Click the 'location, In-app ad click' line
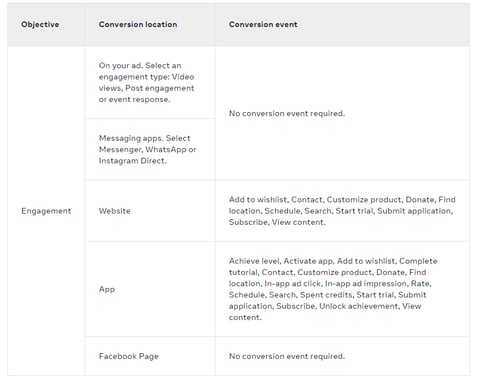This screenshot has width=479, height=382. pyautogui.click(x=330, y=283)
